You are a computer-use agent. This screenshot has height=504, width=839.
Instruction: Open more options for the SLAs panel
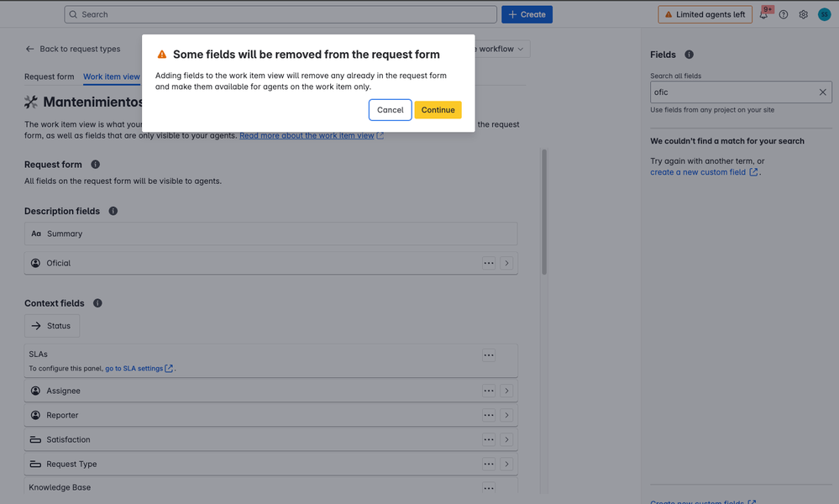[489, 354]
